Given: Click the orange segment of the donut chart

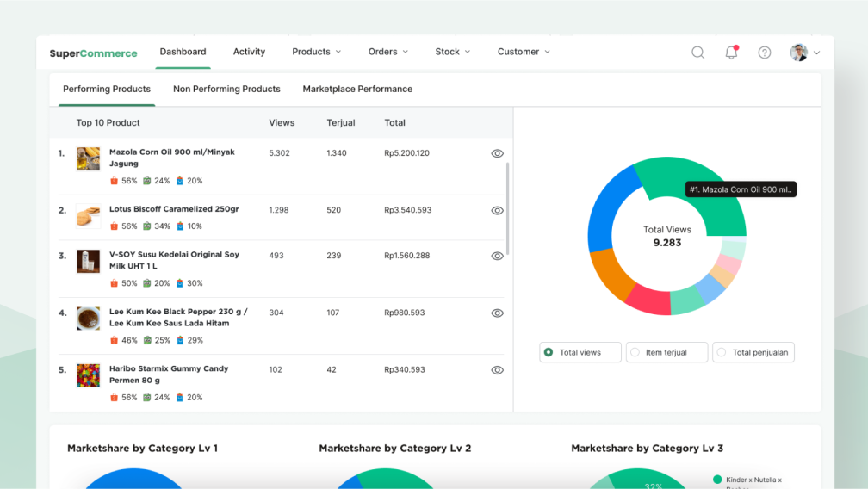Looking at the screenshot, I should click(x=611, y=275).
